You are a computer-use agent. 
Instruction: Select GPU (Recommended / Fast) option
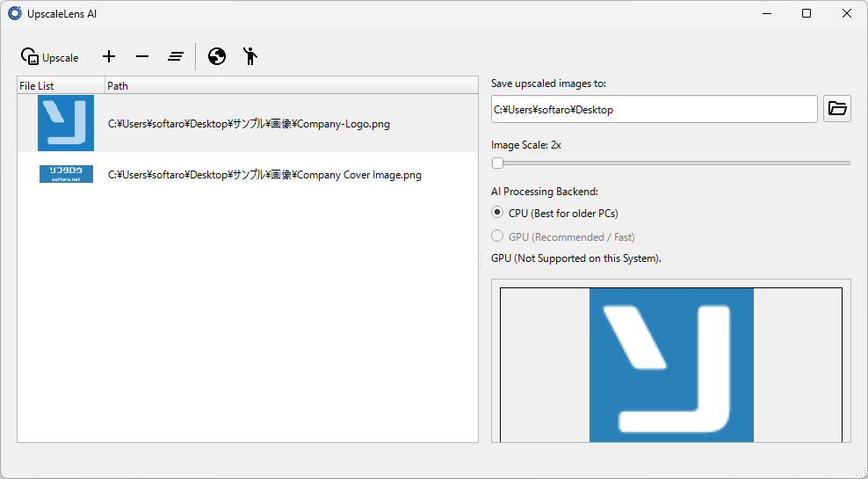pyautogui.click(x=497, y=236)
